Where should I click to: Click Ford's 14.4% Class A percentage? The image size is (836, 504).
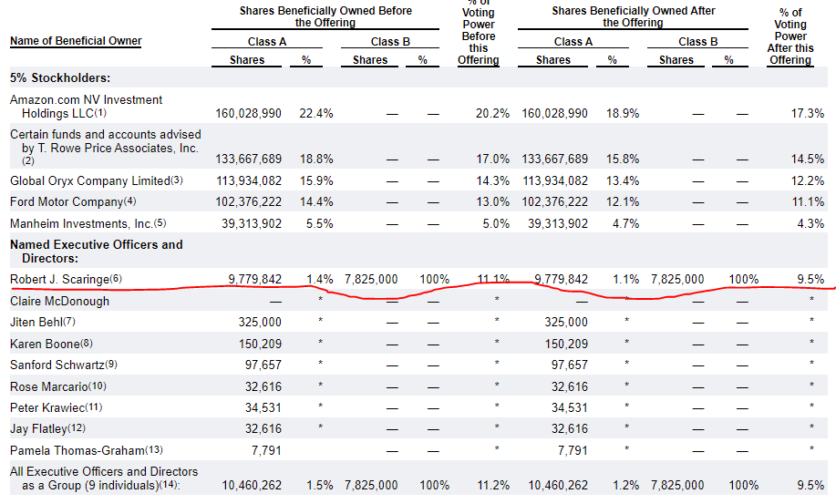point(316,202)
